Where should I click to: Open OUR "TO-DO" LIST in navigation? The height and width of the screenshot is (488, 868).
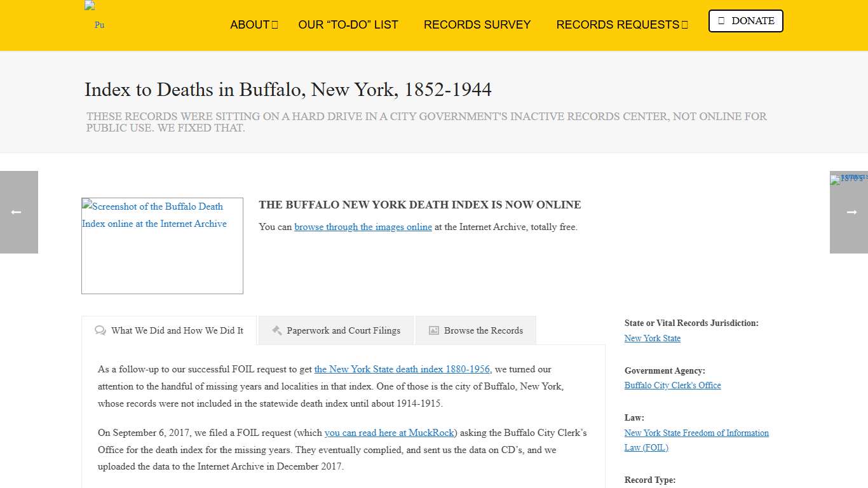point(348,24)
